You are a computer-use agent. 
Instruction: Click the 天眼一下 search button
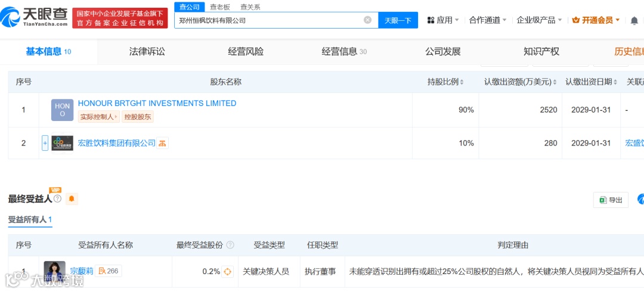click(398, 20)
